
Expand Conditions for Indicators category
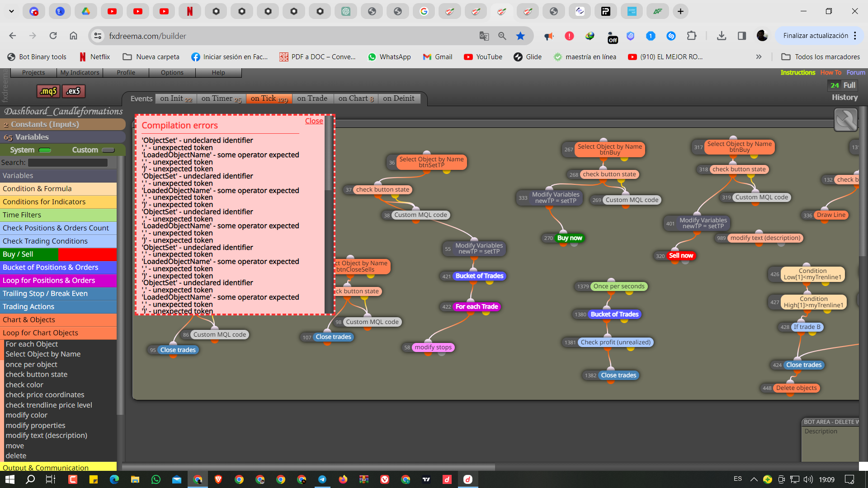click(58, 202)
